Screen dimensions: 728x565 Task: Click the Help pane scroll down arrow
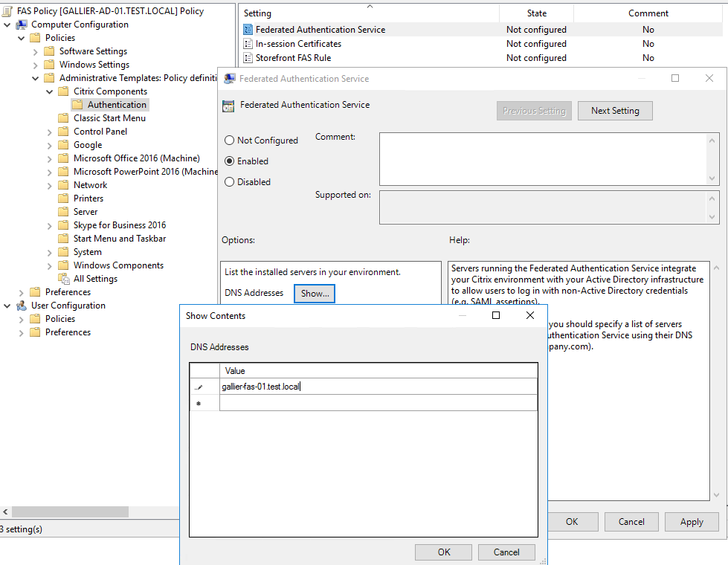click(x=716, y=495)
